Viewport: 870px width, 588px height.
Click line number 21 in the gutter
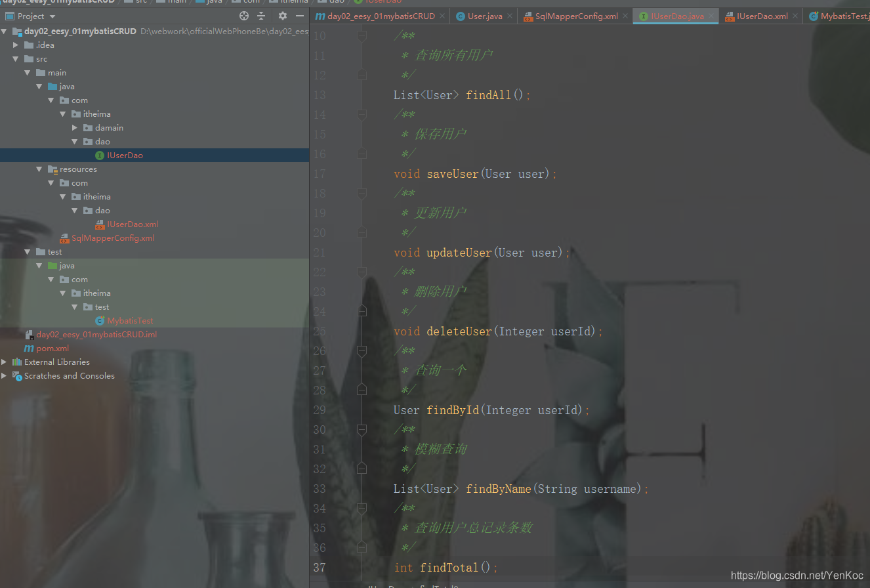pyautogui.click(x=319, y=253)
